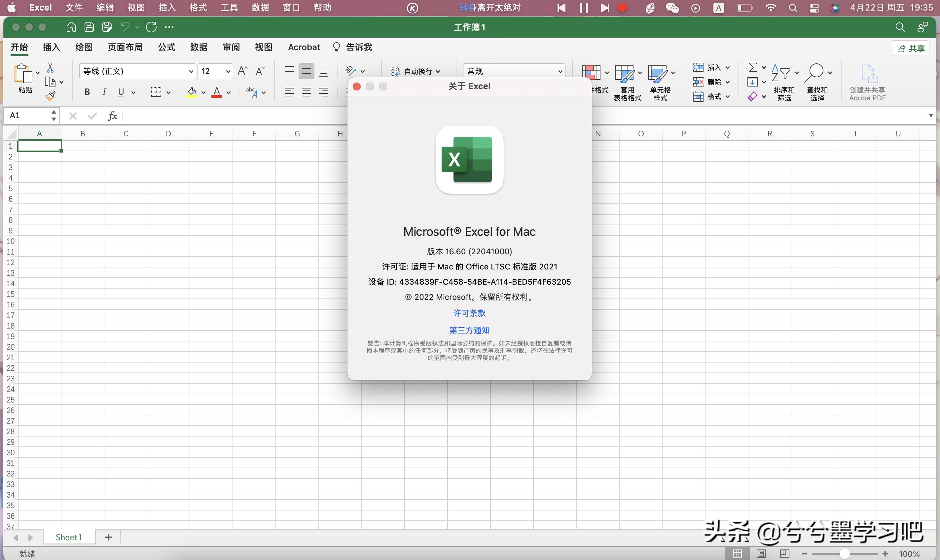Click the 删除 (Delete cells) icon
Viewport: 940px width, 560px height.
[699, 82]
